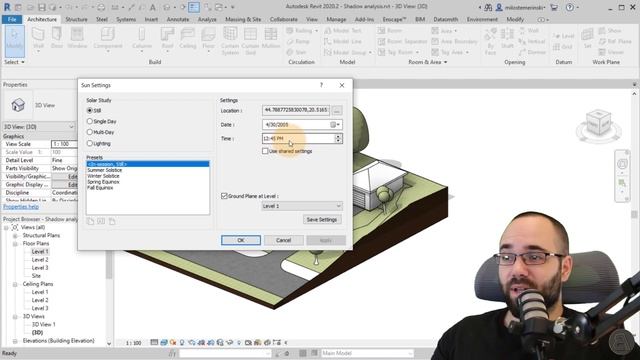640x360 pixels.
Task: Click the Temporary Hide/Isolate glasses icon
Action: pyautogui.click(x=229, y=342)
